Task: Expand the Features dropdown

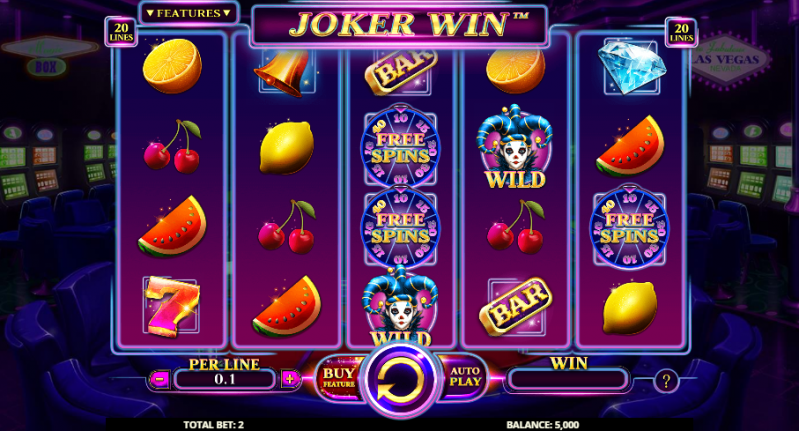Action: [188, 13]
